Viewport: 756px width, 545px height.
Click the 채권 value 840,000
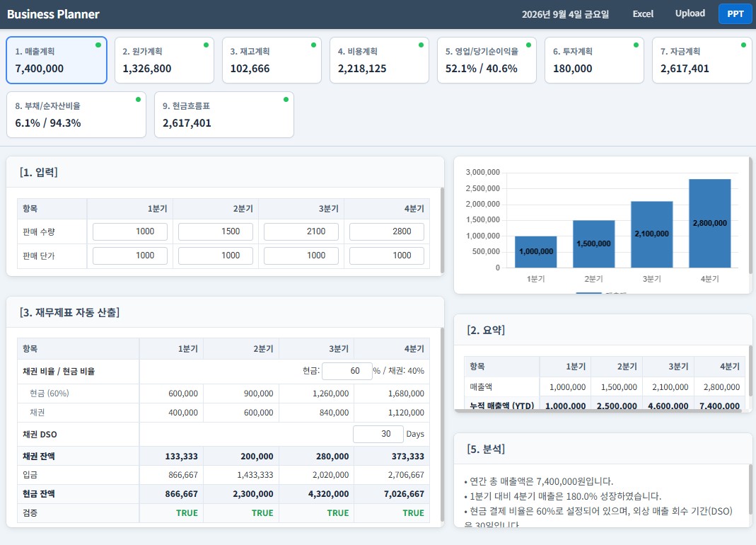(334, 413)
